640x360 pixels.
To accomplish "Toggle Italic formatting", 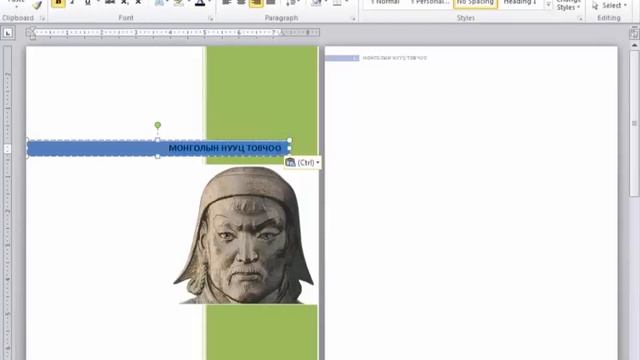I will tap(73, 3).
